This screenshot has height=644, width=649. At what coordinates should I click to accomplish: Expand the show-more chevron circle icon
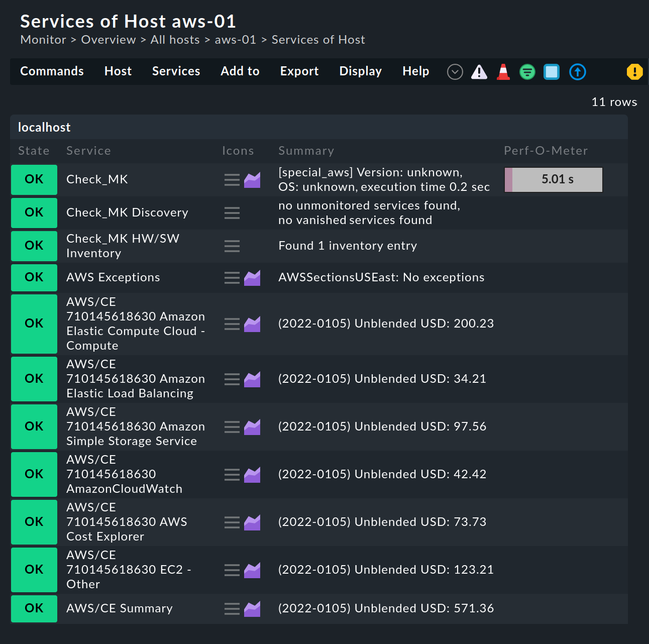(x=455, y=72)
